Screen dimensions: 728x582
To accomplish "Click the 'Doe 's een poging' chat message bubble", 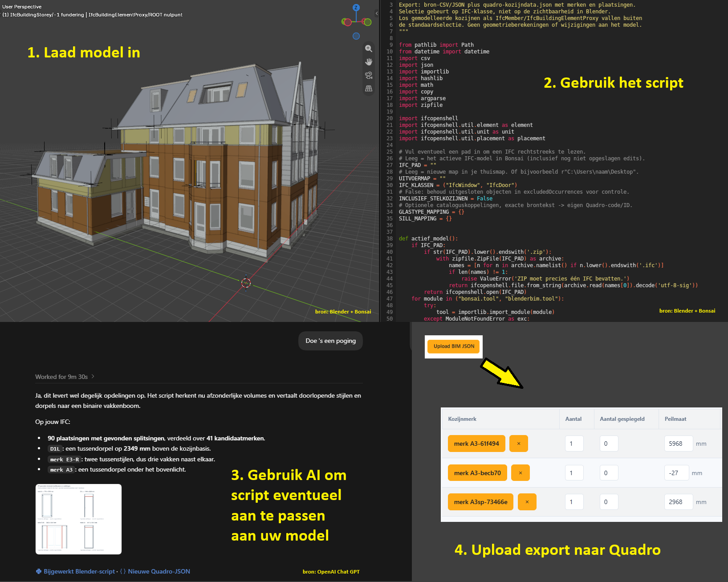I will pos(330,341).
